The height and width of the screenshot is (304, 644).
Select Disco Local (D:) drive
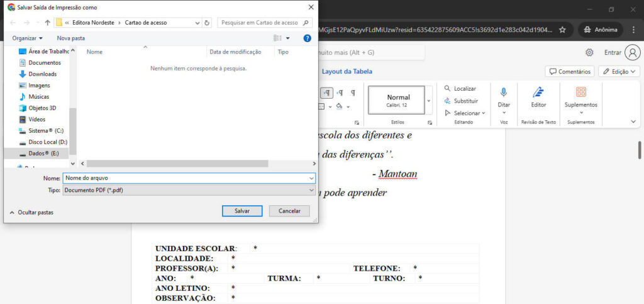[48, 142]
